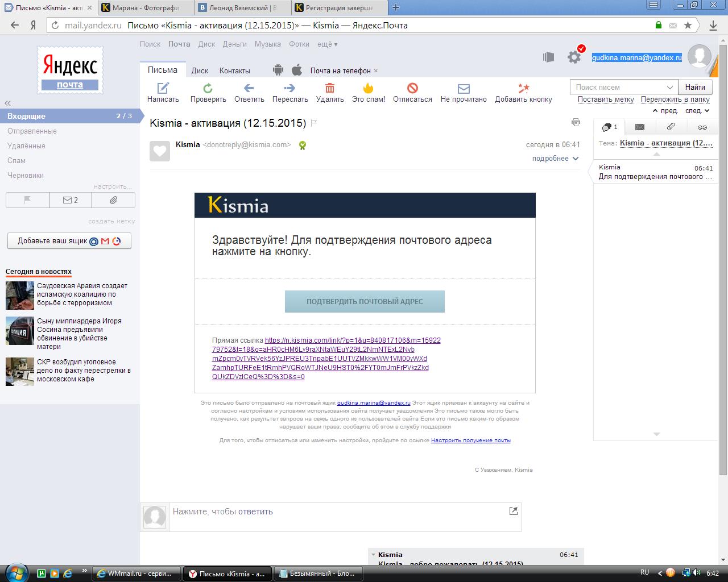
Task: Click Настроить получение почты link
Action: [x=471, y=440]
